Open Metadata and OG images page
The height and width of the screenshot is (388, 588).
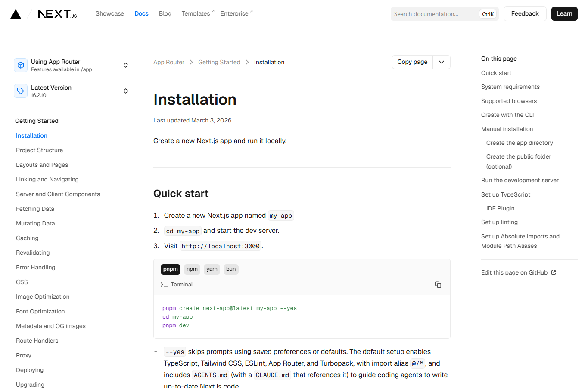51,326
